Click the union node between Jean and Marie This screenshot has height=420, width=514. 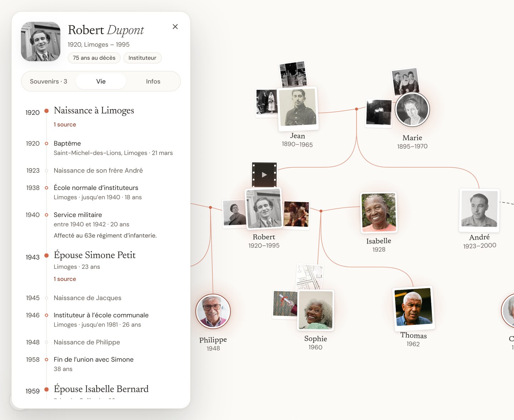pyautogui.click(x=356, y=109)
